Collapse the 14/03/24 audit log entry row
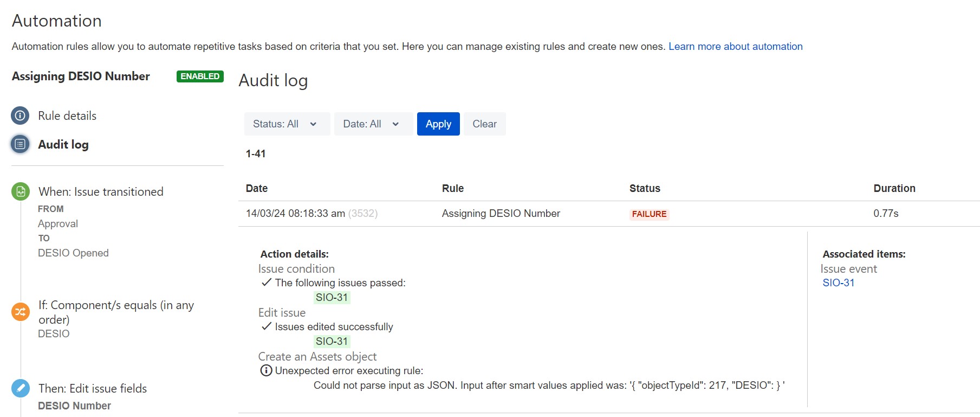This screenshot has height=417, width=980. point(609,214)
